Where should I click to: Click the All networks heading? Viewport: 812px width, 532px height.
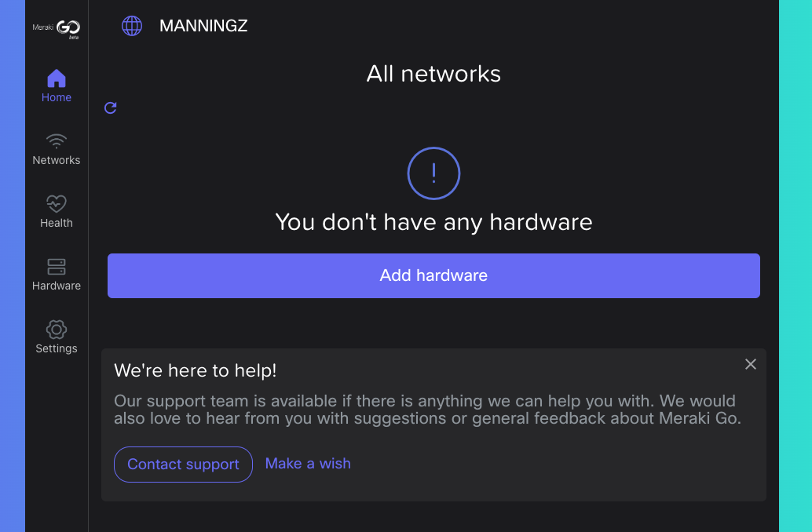tap(433, 74)
